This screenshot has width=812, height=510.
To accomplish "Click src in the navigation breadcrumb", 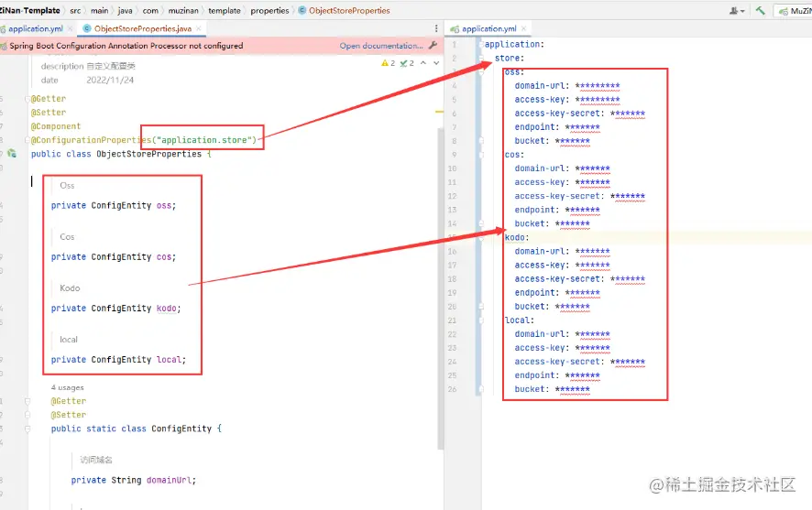I will [x=75, y=10].
